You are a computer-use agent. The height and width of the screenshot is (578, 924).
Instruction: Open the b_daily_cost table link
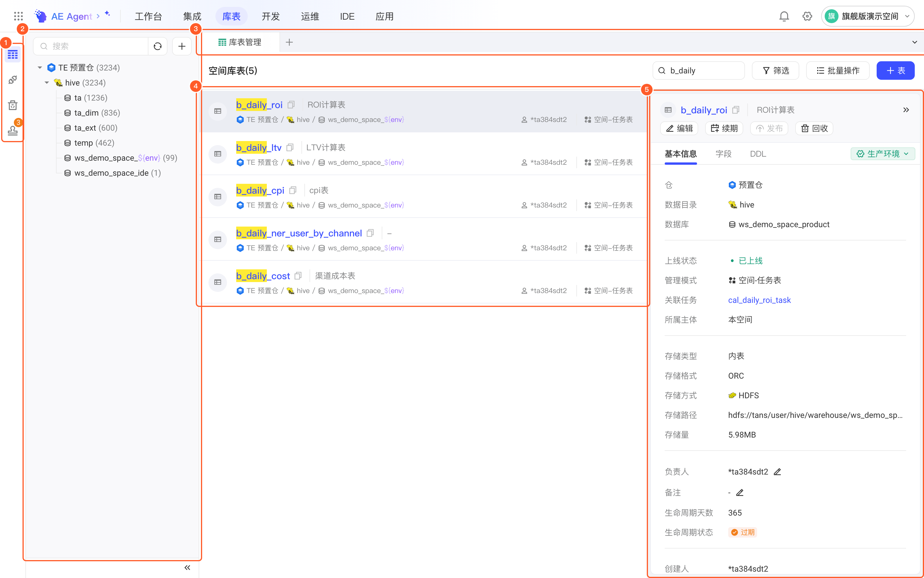(x=263, y=276)
